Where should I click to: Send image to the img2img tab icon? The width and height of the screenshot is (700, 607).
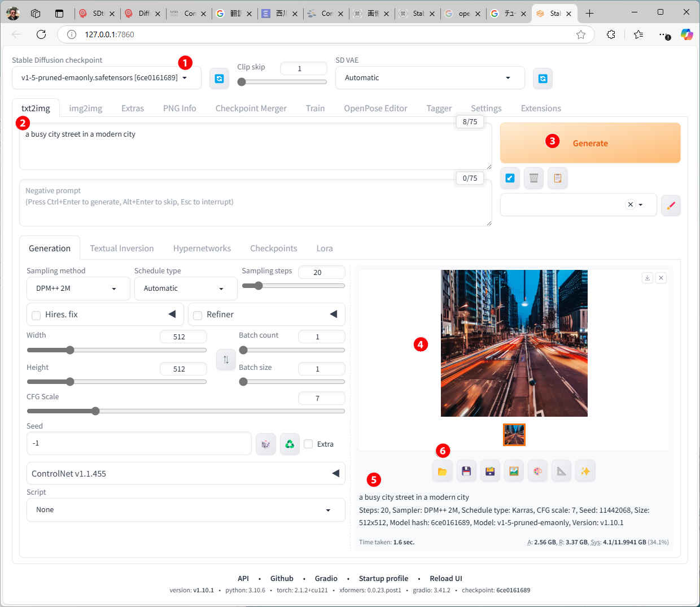(x=514, y=471)
